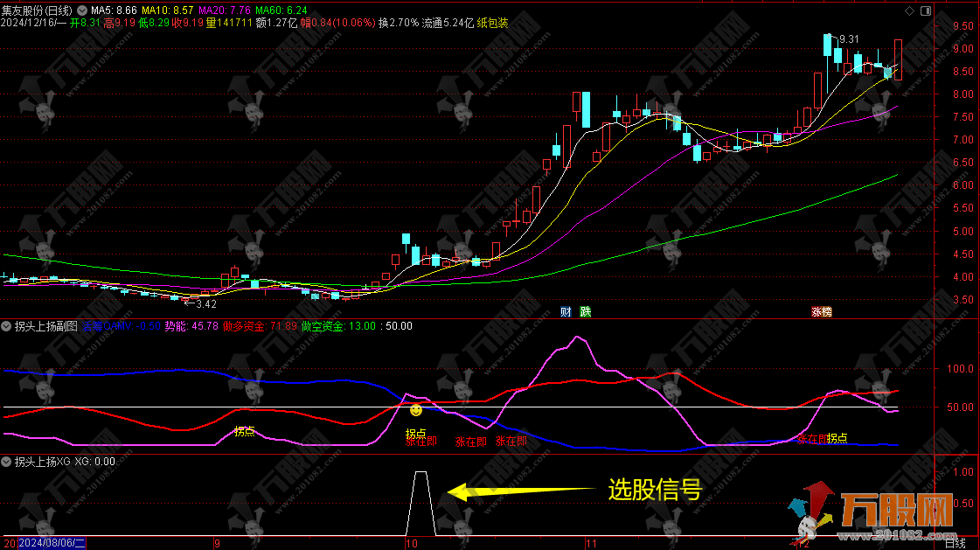The height and width of the screenshot is (550, 980).
Task: Click the 100.0 indicator axis label
Action: coord(961,369)
